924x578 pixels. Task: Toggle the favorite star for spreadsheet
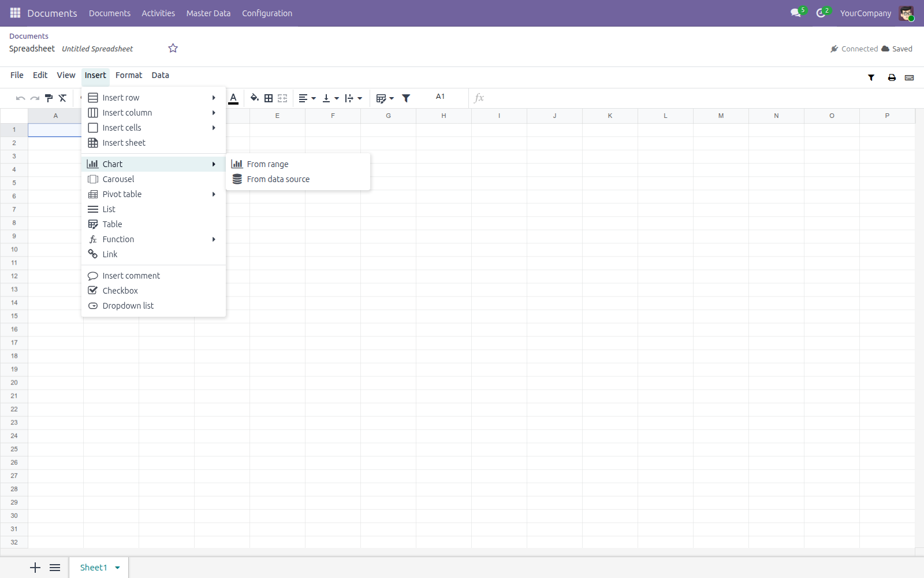point(173,49)
